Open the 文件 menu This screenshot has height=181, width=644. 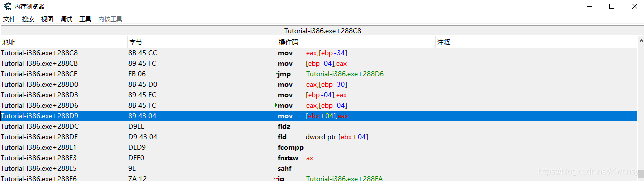[x=9, y=19]
